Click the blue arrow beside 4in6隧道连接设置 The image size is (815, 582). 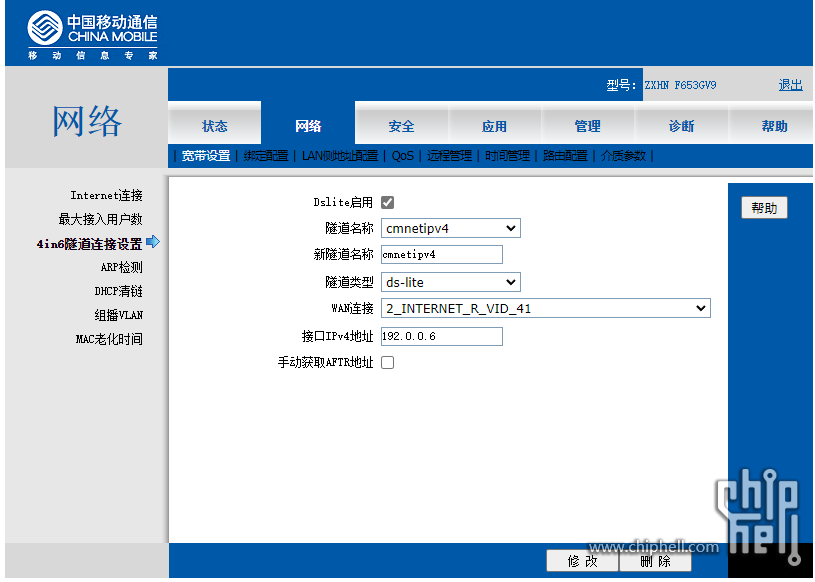pyautogui.click(x=153, y=242)
